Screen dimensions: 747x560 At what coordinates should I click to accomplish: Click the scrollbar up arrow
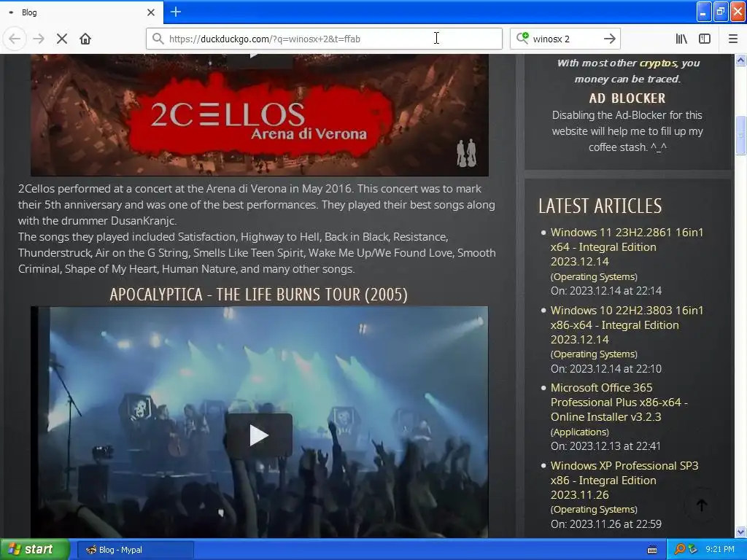741,60
